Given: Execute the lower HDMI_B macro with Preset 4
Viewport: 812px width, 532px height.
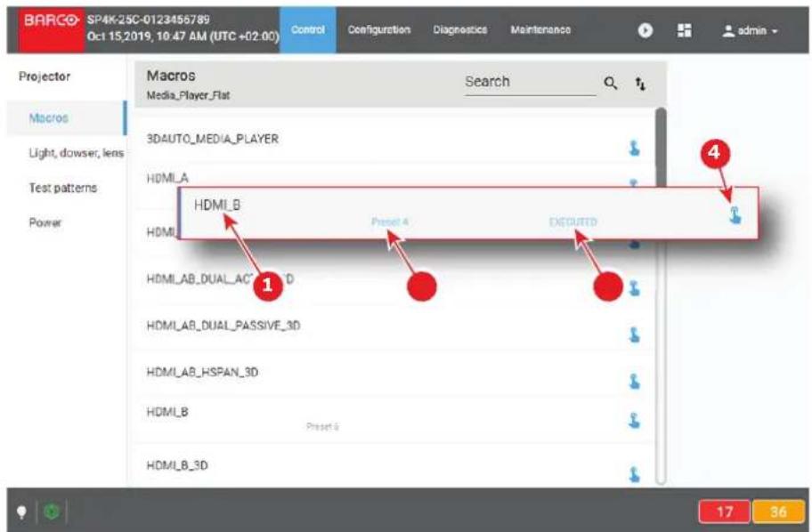Looking at the screenshot, I should pyautogui.click(x=634, y=420).
